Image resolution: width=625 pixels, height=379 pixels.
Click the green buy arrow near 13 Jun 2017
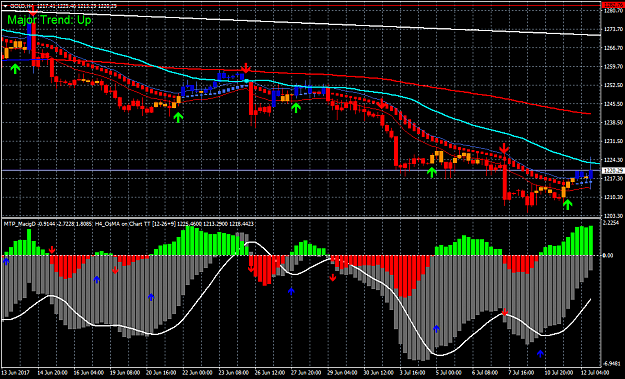point(15,69)
